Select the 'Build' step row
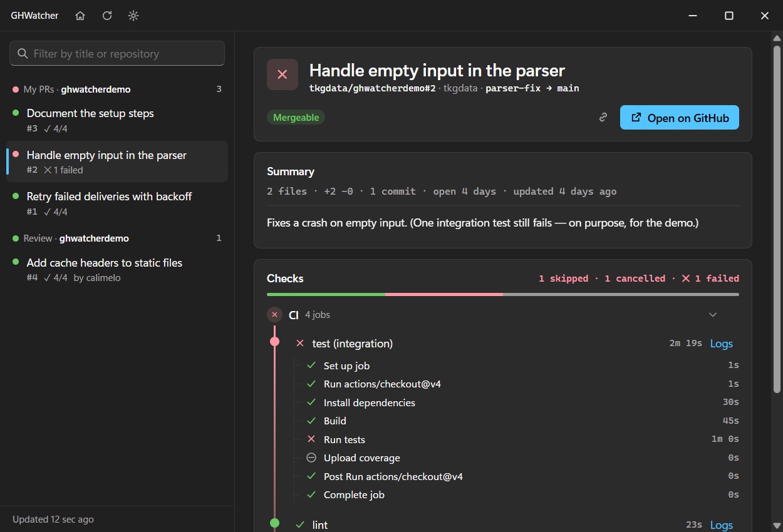Image resolution: width=783 pixels, height=532 pixels. 522,421
